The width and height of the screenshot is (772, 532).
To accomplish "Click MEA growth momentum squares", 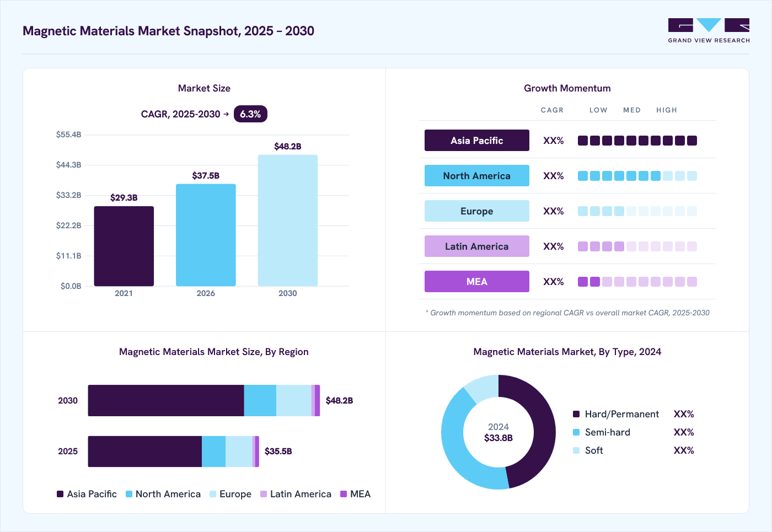I will [637, 282].
